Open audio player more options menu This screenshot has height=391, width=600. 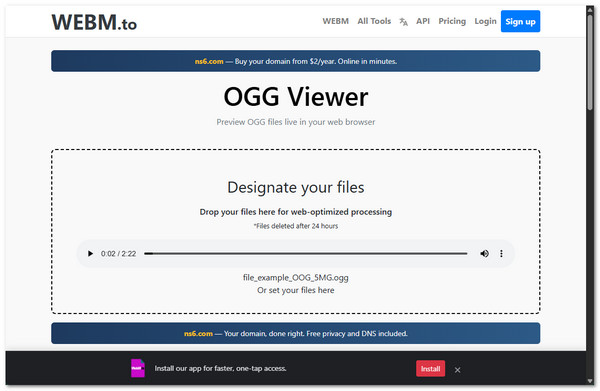pos(501,253)
